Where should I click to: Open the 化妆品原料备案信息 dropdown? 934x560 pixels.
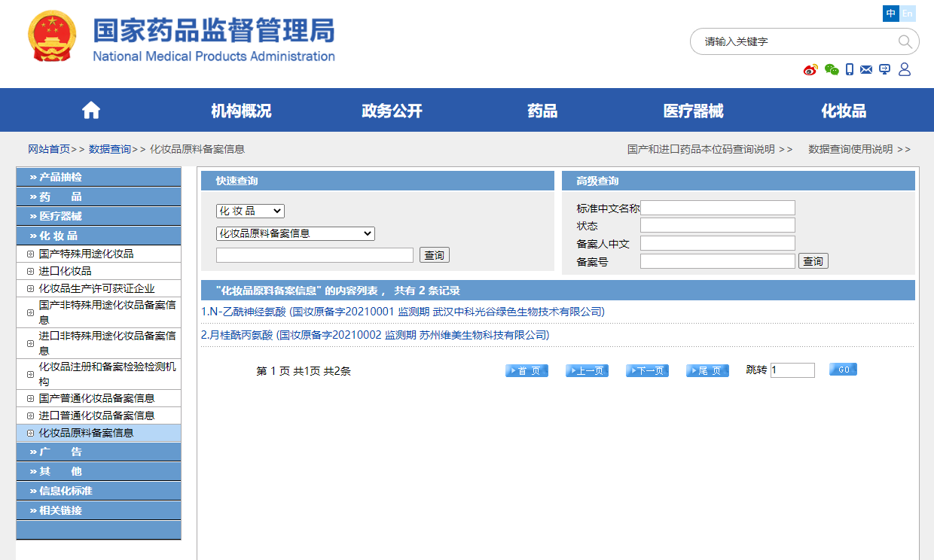click(x=295, y=233)
